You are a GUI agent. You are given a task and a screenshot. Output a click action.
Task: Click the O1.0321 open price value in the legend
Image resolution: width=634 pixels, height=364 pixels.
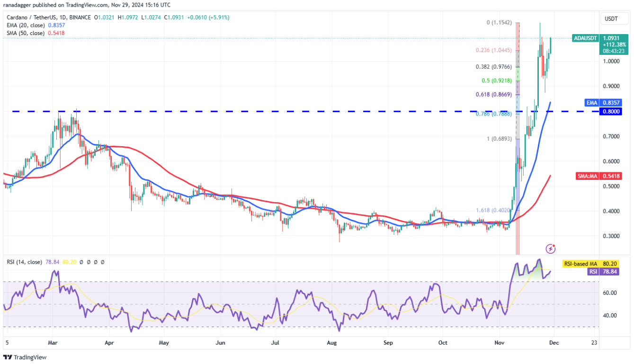105,17
